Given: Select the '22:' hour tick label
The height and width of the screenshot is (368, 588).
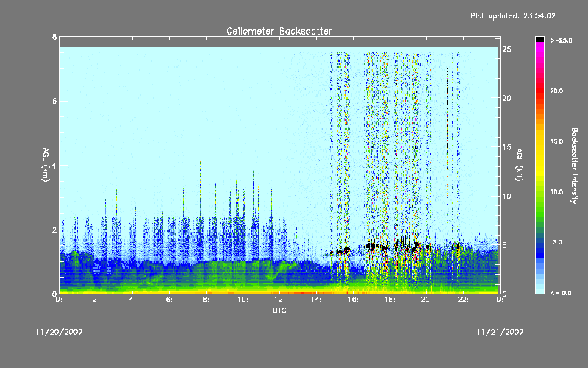Looking at the screenshot, I should [463, 300].
